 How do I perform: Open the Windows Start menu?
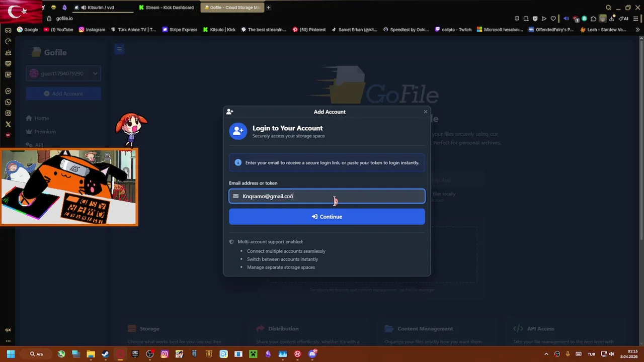coord(11,354)
